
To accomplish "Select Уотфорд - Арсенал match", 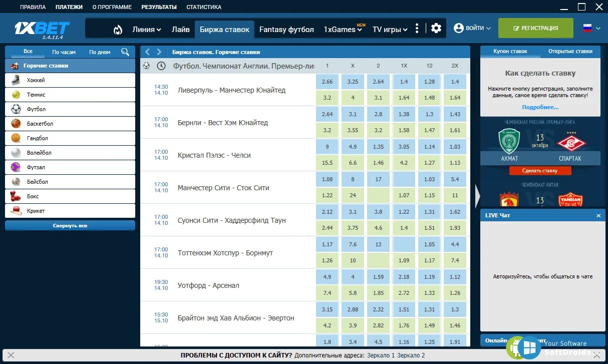I will [208, 285].
